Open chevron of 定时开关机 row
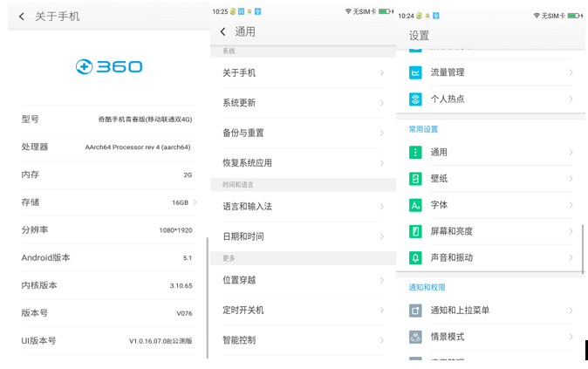The height and width of the screenshot is (369, 588). (x=382, y=311)
